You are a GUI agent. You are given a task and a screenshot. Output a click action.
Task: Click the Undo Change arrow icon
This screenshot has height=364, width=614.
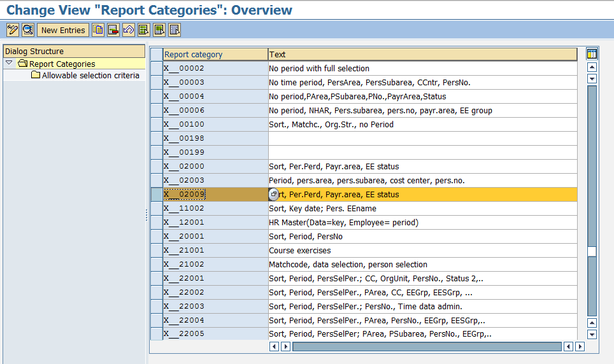tap(129, 30)
